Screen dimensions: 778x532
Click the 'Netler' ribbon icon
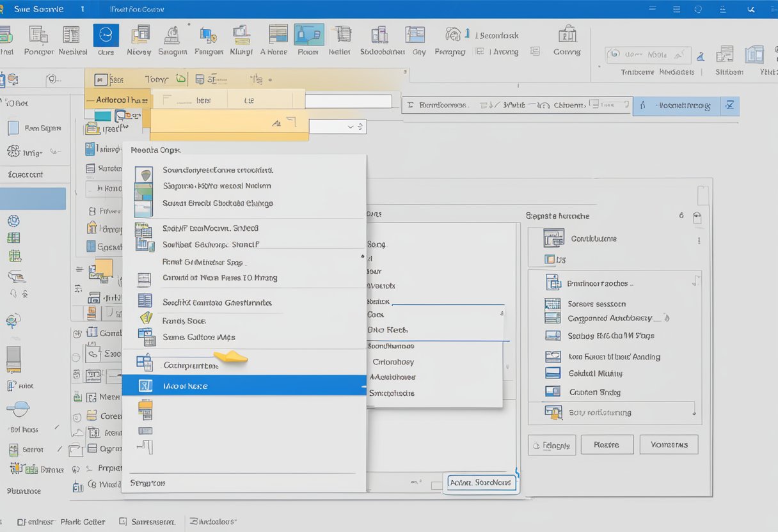[x=343, y=35]
